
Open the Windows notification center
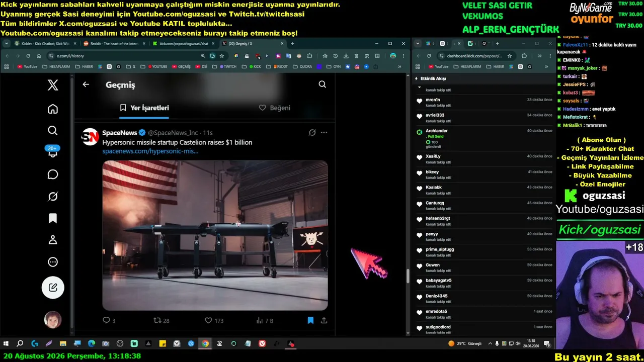547,344
